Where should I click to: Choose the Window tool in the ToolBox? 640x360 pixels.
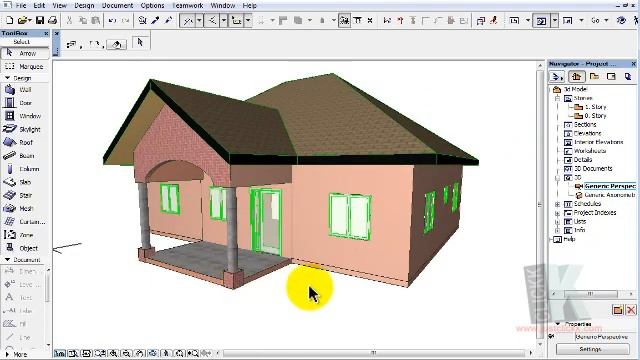pos(24,116)
